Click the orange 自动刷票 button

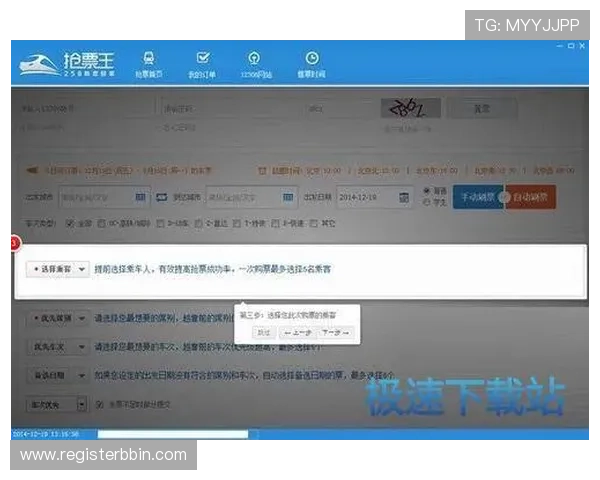(530, 197)
